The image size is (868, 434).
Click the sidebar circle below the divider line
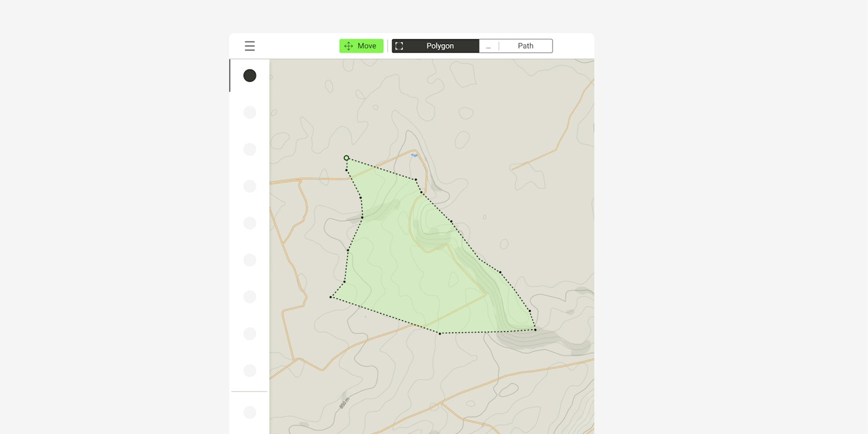click(250, 412)
